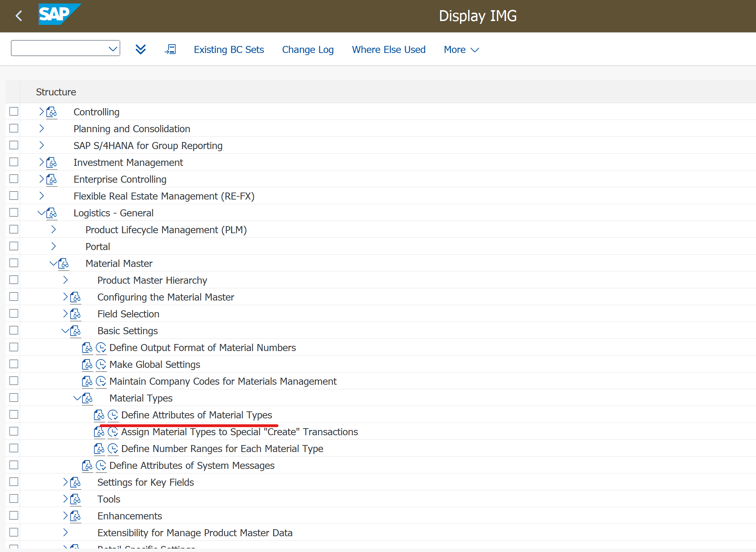Click the expand all double-chevron icon

pos(141,49)
